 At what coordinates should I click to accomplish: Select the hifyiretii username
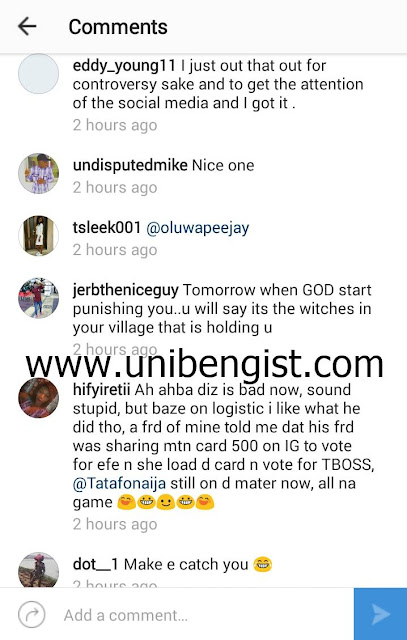101,390
